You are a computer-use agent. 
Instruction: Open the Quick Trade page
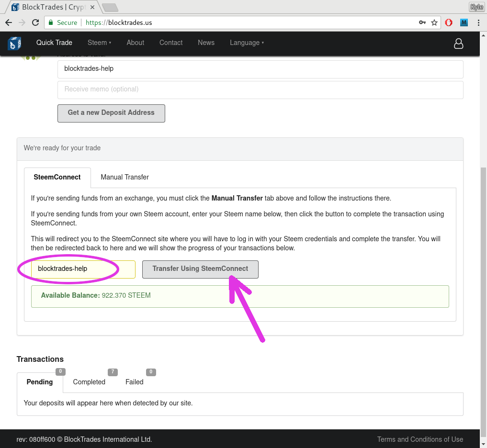55,43
